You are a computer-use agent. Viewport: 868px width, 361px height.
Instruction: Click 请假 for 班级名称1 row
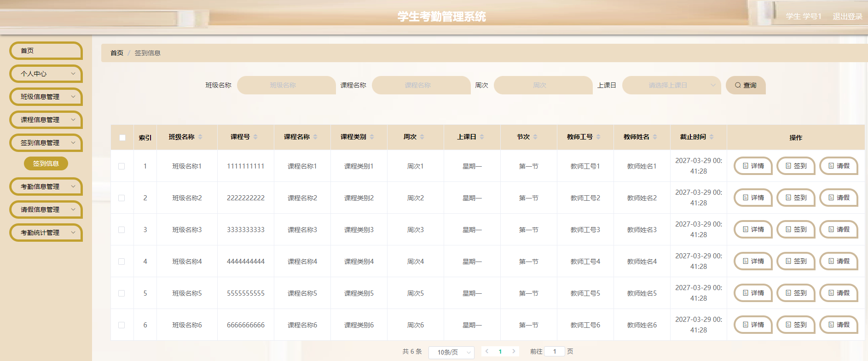point(839,166)
